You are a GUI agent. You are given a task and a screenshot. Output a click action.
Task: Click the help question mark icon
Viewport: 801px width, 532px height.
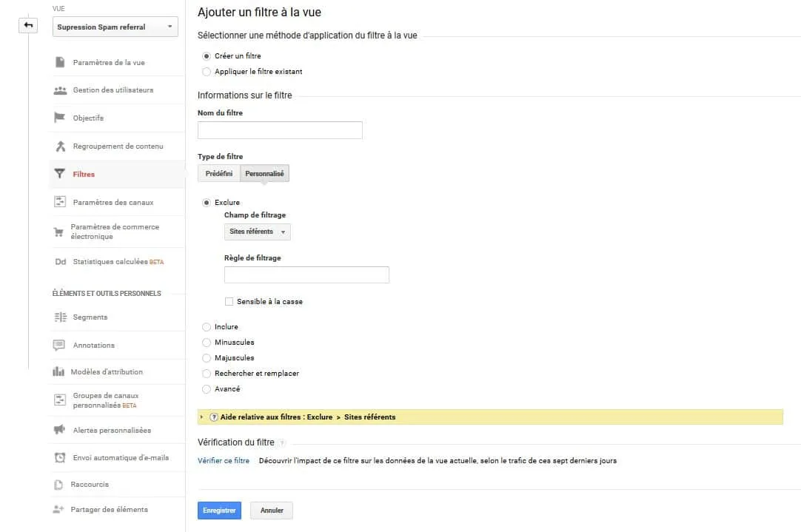[x=213, y=417]
